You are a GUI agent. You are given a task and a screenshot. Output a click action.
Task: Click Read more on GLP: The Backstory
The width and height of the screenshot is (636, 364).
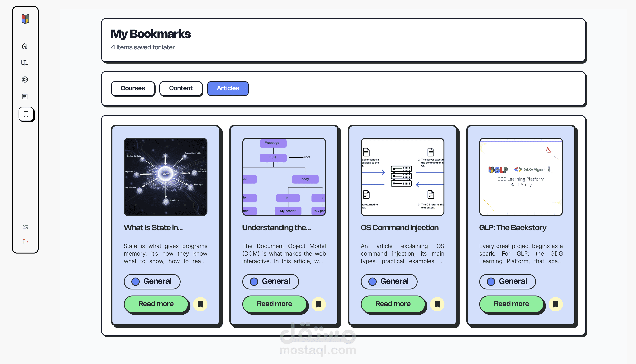tap(511, 304)
